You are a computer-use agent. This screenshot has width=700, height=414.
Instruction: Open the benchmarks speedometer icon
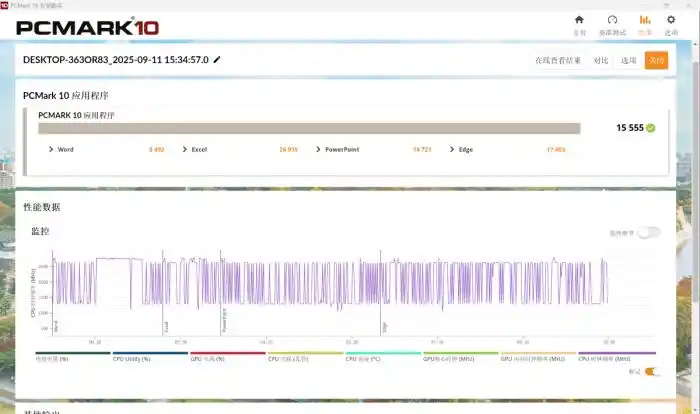(x=612, y=20)
